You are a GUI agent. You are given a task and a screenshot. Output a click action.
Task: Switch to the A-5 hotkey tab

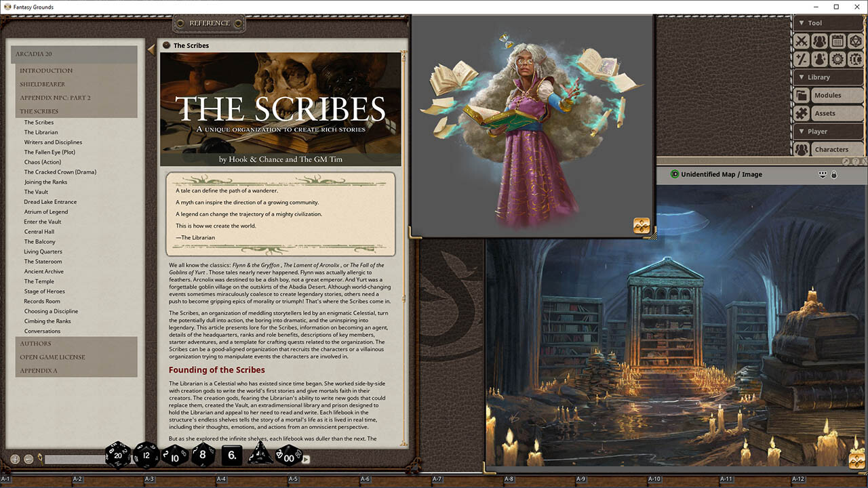point(293,479)
